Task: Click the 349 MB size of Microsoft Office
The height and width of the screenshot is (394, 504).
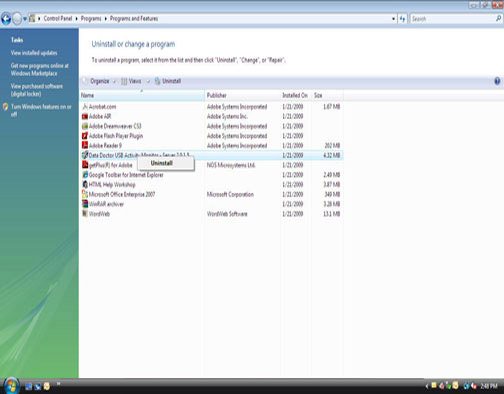Action: pyautogui.click(x=332, y=194)
